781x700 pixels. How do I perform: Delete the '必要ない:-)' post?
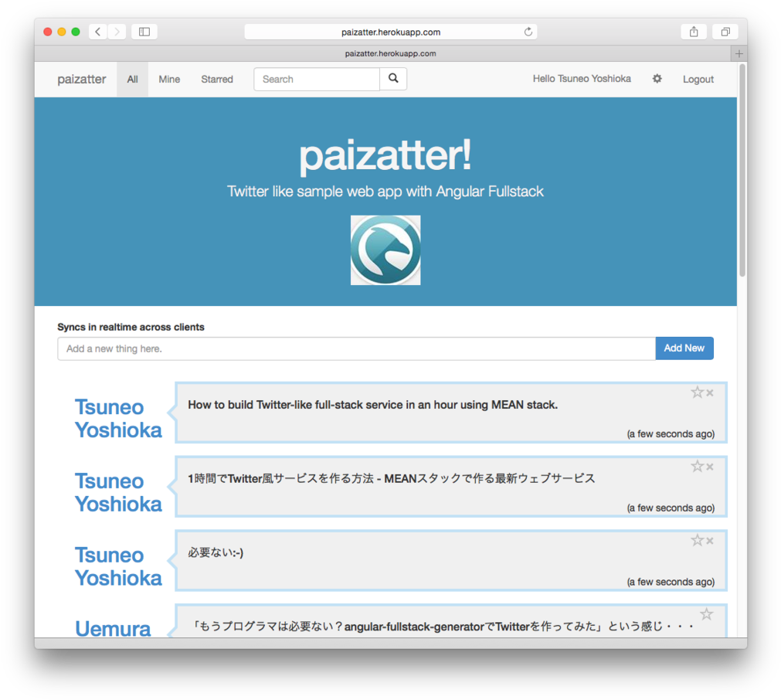coord(710,542)
